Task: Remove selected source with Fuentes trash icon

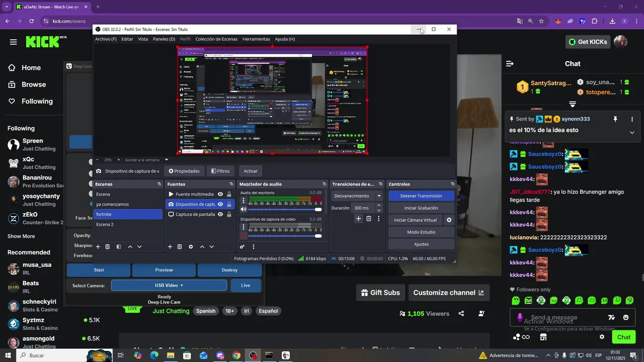Action: [x=180, y=247]
